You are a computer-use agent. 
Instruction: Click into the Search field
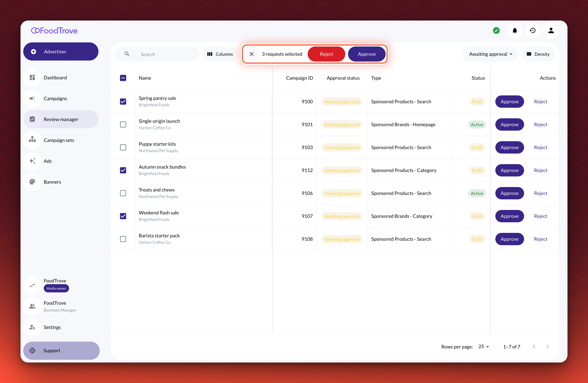tap(157, 54)
